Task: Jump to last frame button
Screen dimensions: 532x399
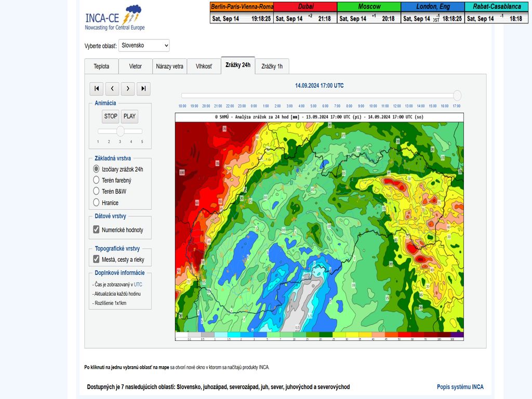Action: point(143,89)
